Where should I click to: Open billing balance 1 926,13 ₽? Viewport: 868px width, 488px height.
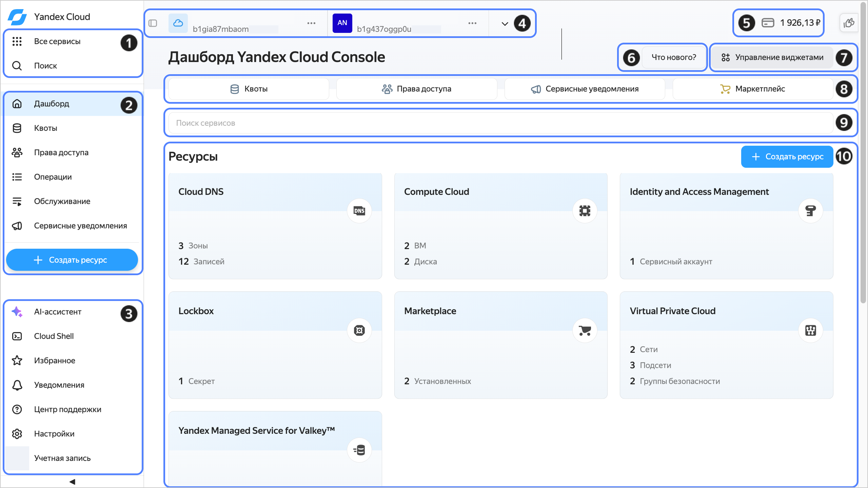[x=791, y=23]
